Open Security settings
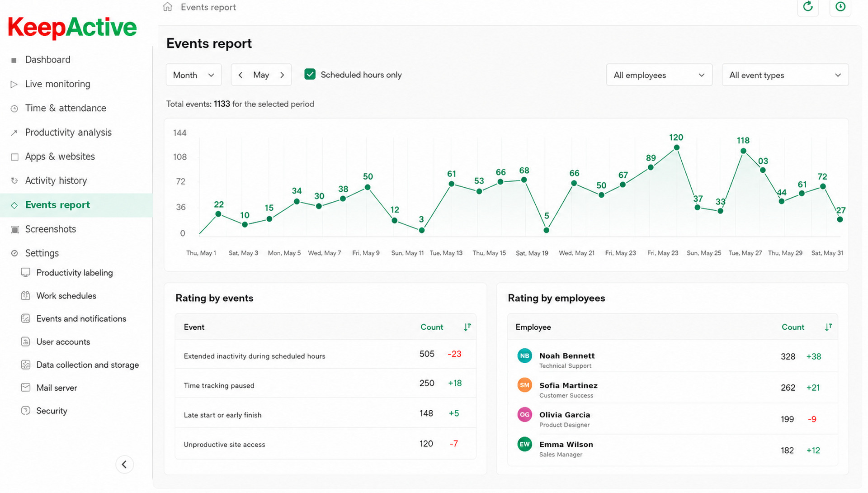The width and height of the screenshot is (868, 493). coord(52,411)
